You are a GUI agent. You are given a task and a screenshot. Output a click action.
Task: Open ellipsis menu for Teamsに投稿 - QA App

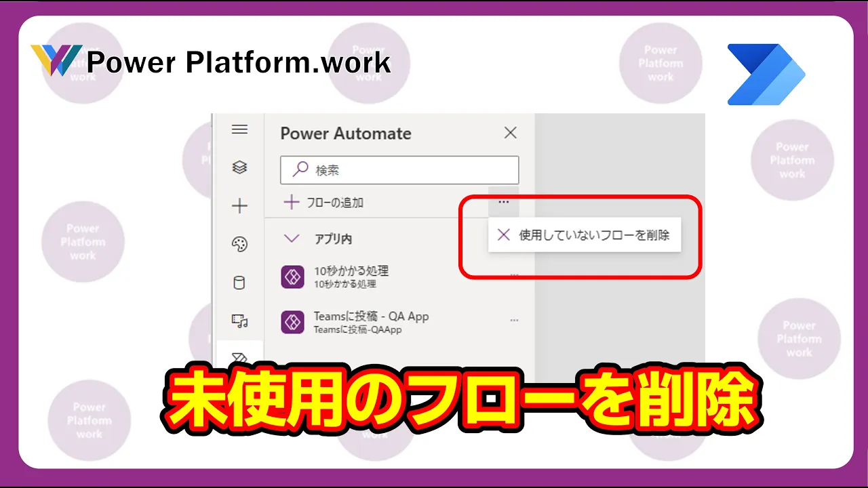click(x=514, y=320)
